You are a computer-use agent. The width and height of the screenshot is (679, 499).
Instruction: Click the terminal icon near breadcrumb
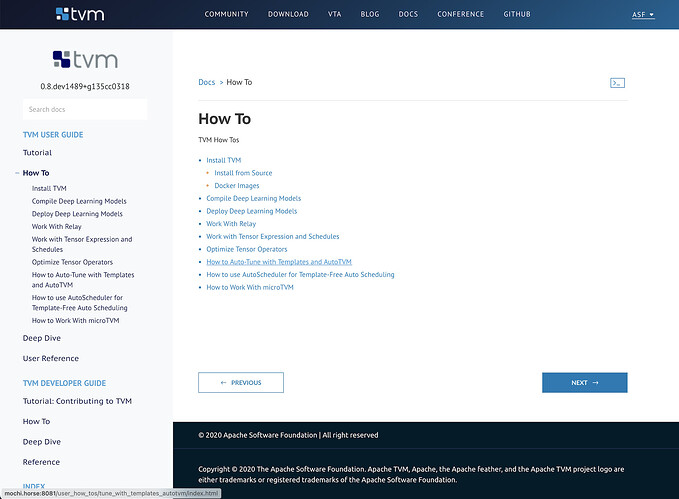pos(617,83)
